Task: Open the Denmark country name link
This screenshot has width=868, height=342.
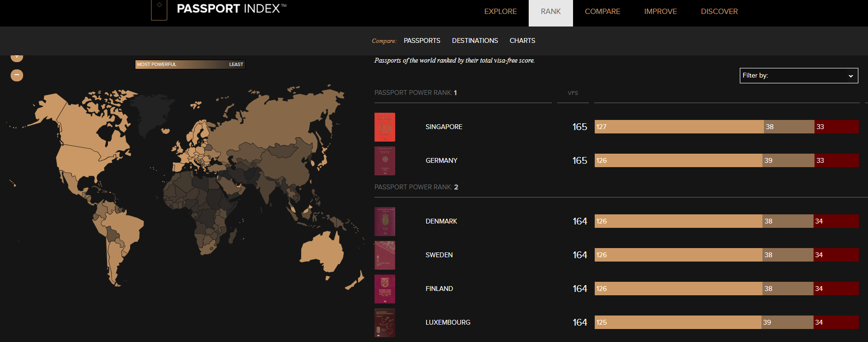Action: coord(441,221)
